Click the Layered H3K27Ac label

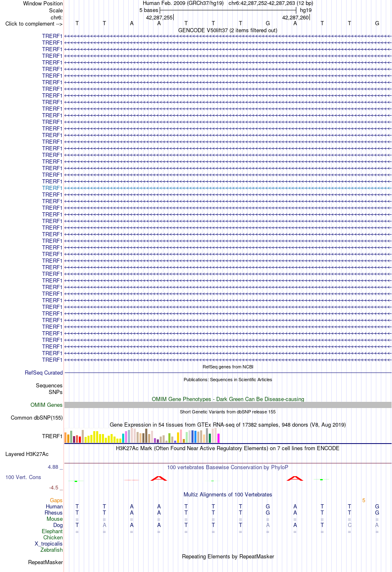(27, 454)
